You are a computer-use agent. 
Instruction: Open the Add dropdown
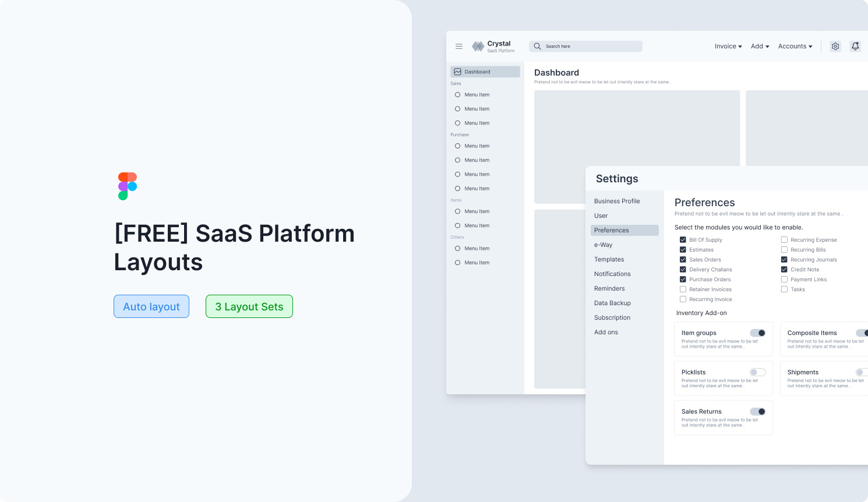pyautogui.click(x=760, y=46)
